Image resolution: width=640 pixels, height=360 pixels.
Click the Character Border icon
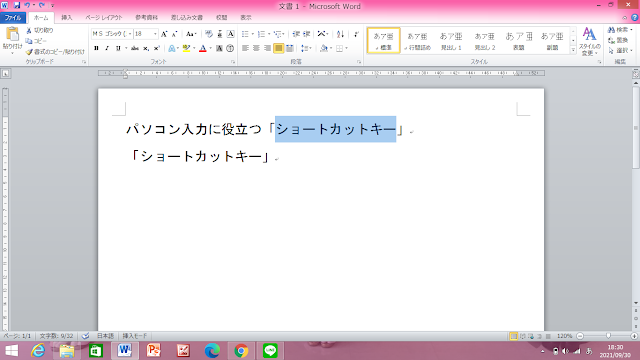click(230, 34)
